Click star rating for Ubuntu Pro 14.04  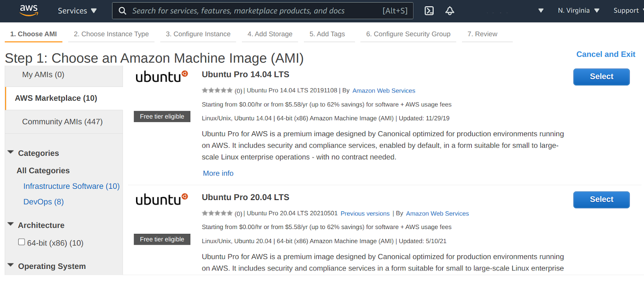click(x=217, y=91)
